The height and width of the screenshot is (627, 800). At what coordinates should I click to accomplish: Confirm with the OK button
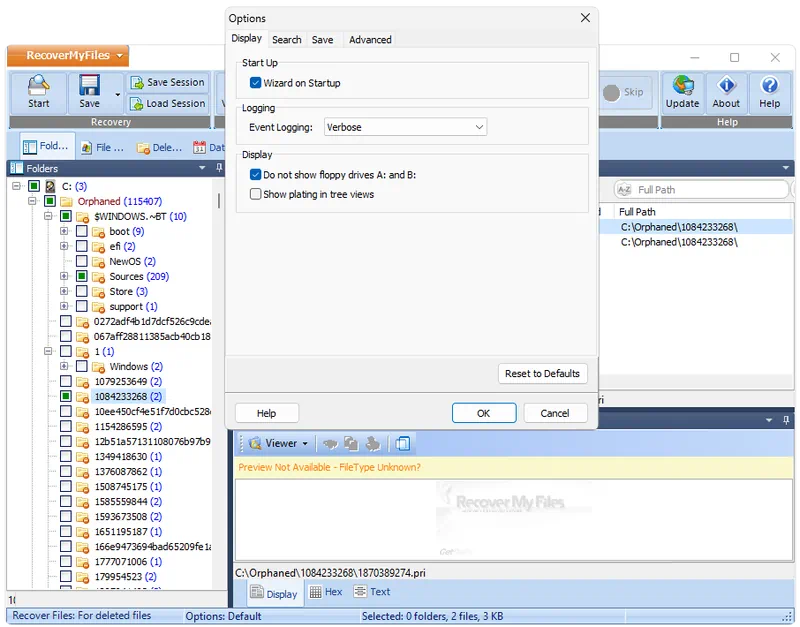pos(484,413)
